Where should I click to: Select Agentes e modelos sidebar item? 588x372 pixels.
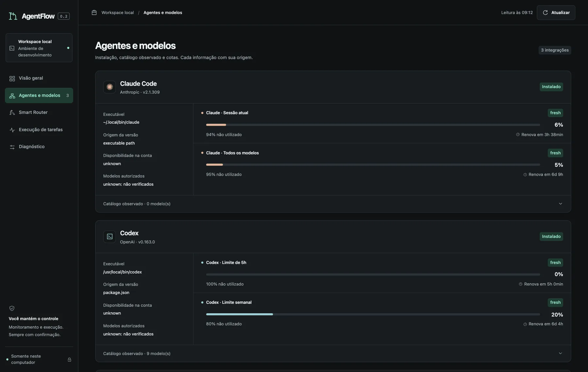(39, 96)
